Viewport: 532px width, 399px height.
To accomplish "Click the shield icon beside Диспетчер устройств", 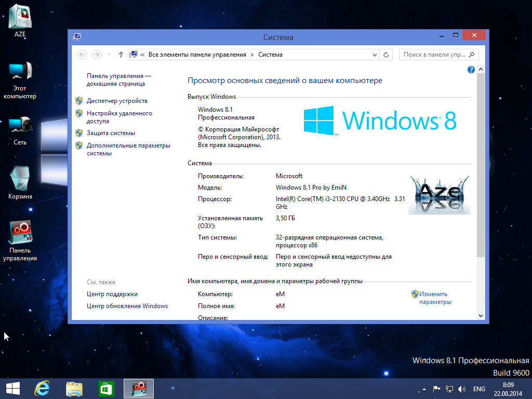I will (x=79, y=101).
